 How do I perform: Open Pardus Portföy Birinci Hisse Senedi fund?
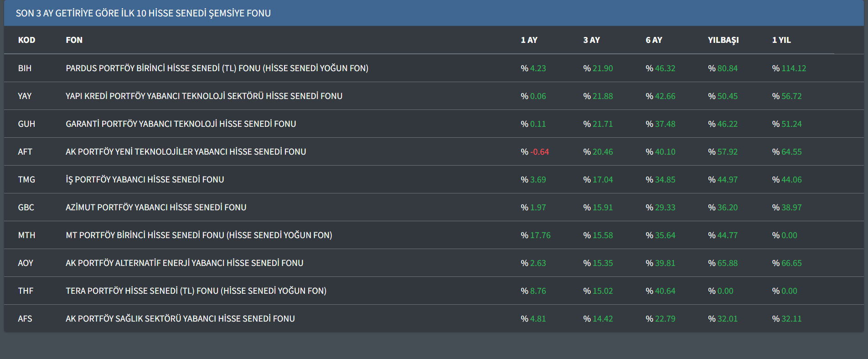pos(217,68)
